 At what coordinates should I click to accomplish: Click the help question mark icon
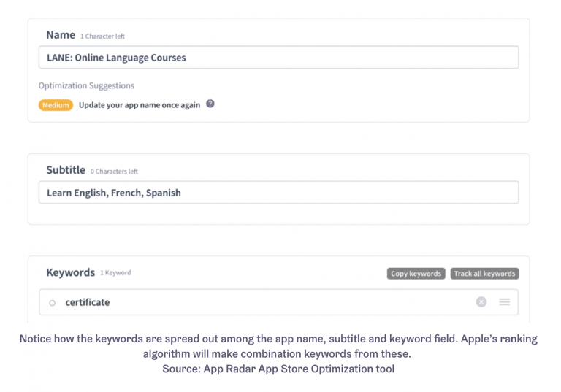pos(210,104)
